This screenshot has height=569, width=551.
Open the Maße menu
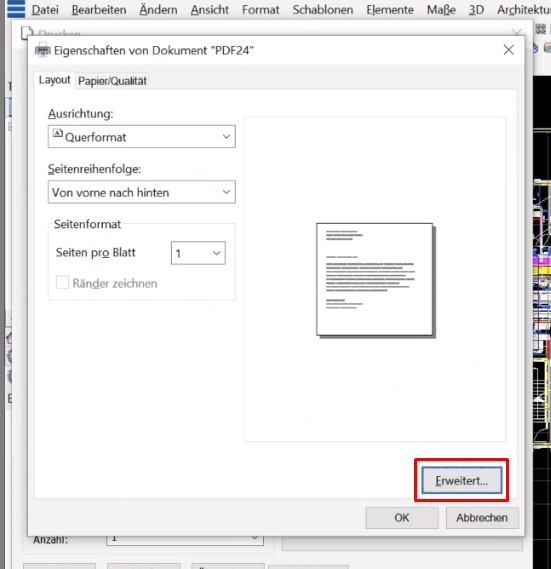pos(441,10)
